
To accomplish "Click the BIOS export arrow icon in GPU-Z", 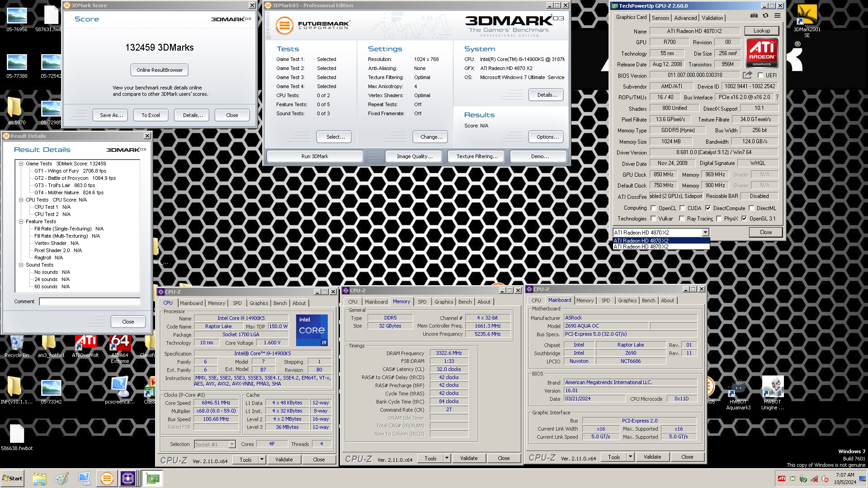I will (747, 75).
